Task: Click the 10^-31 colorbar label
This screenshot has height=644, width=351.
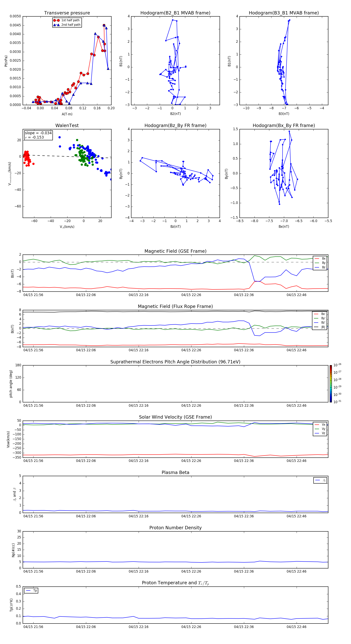Action: [x=337, y=402]
